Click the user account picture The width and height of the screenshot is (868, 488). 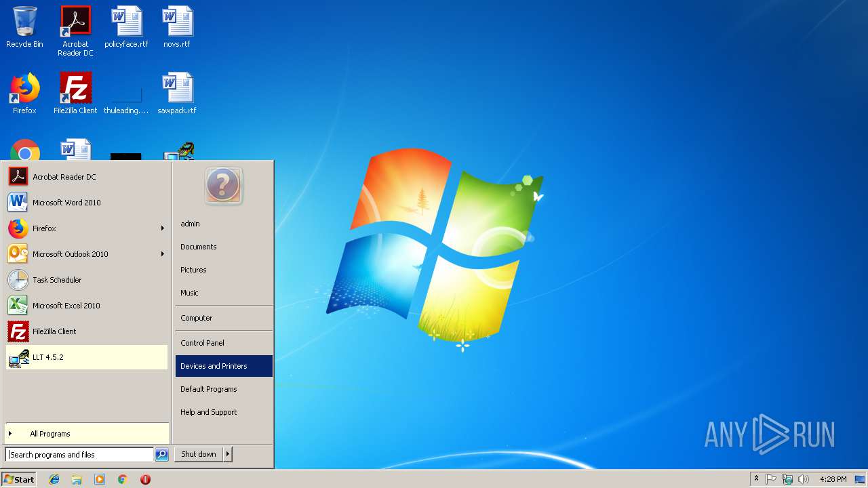tap(223, 185)
